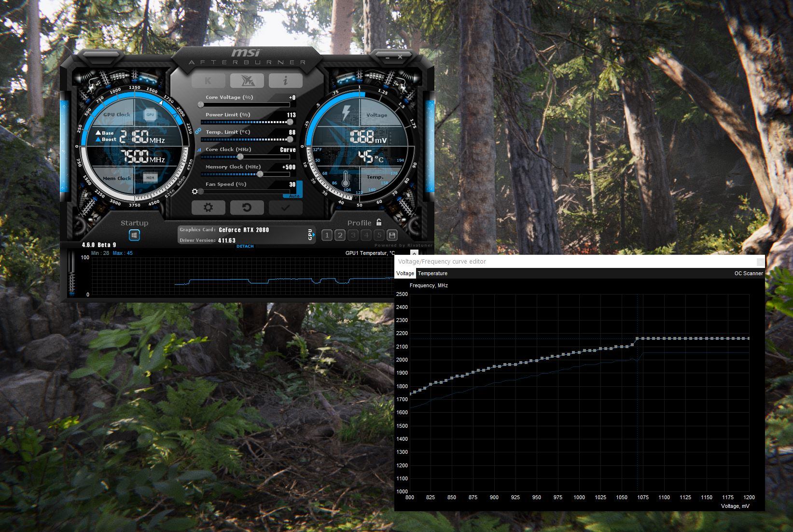
Task: Click the 'GeForce RTX 2080' graphics card name
Action: coord(244,230)
